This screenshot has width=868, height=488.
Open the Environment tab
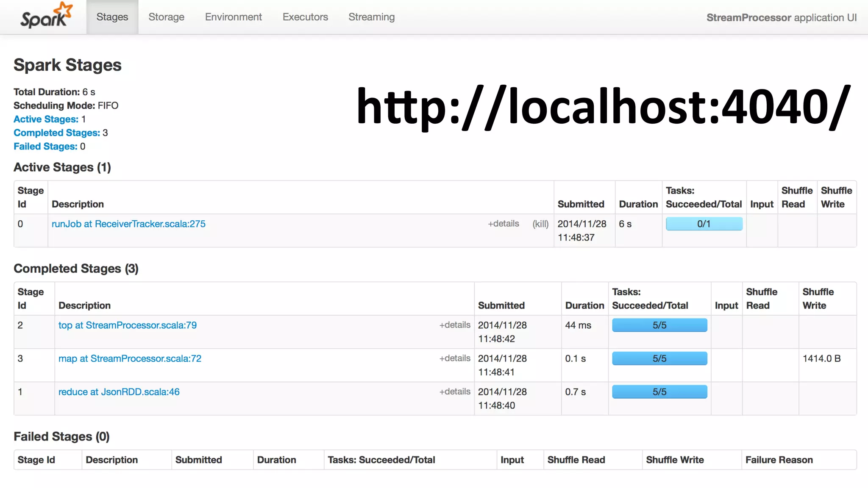(234, 17)
